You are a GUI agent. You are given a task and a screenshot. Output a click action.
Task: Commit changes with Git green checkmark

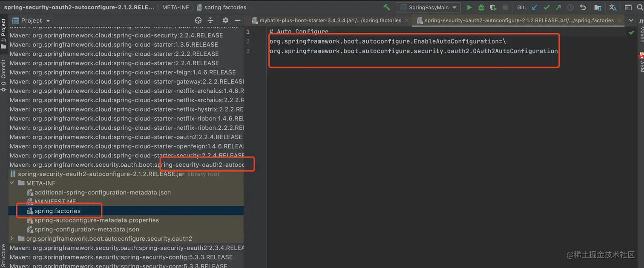(x=546, y=7)
